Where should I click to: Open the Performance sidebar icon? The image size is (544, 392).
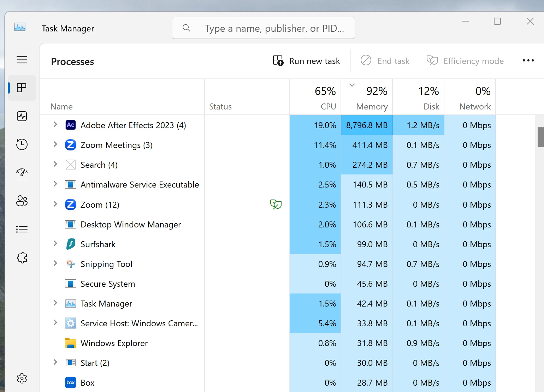coord(22,116)
